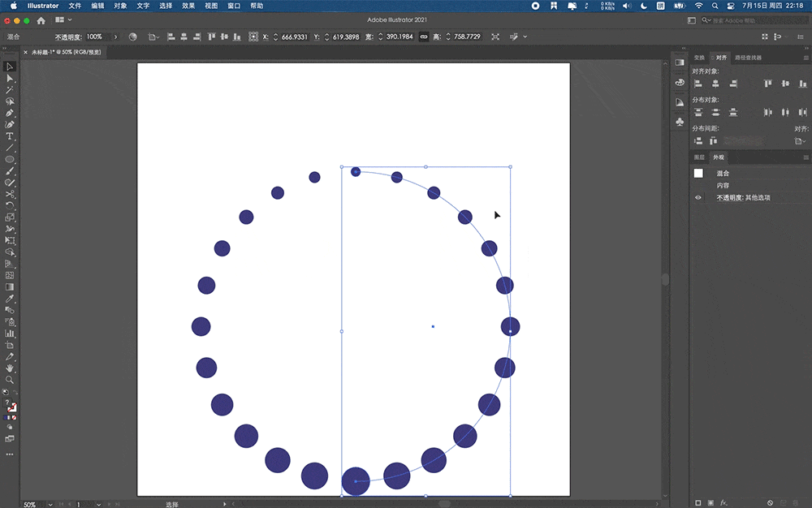Change the screen mode button

(x=9, y=439)
